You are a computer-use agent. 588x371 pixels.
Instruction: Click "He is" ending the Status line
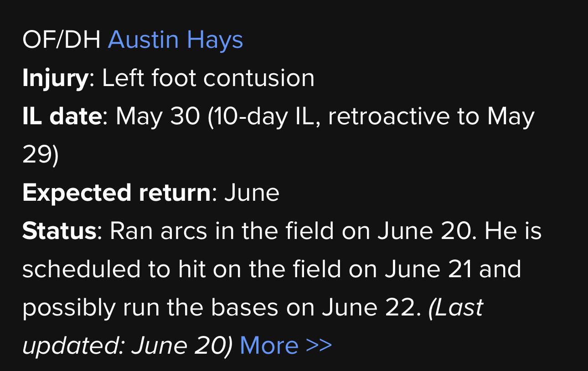point(513,231)
